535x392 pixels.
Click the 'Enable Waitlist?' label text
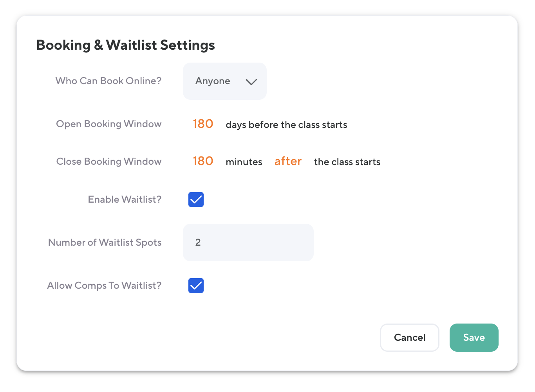125,200
